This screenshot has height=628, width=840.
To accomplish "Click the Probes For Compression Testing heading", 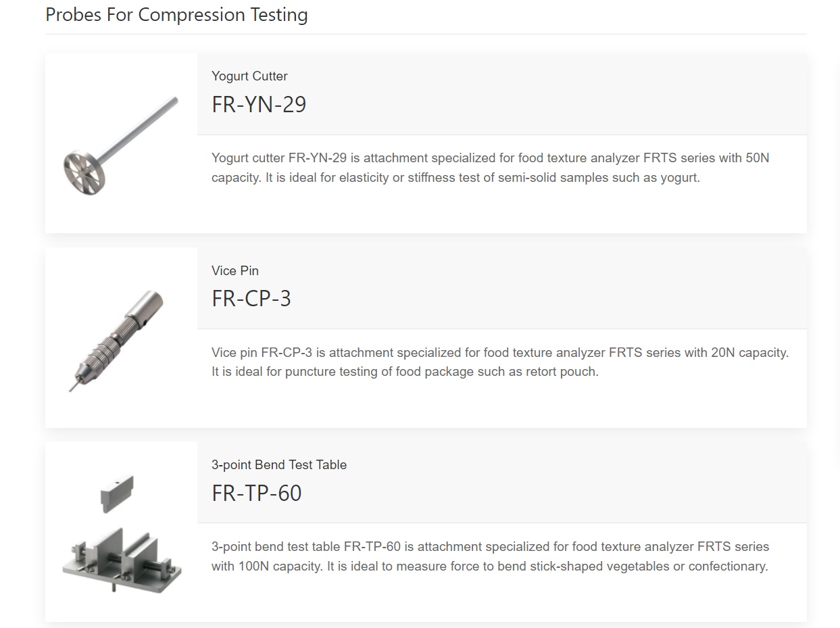I will coord(176,15).
